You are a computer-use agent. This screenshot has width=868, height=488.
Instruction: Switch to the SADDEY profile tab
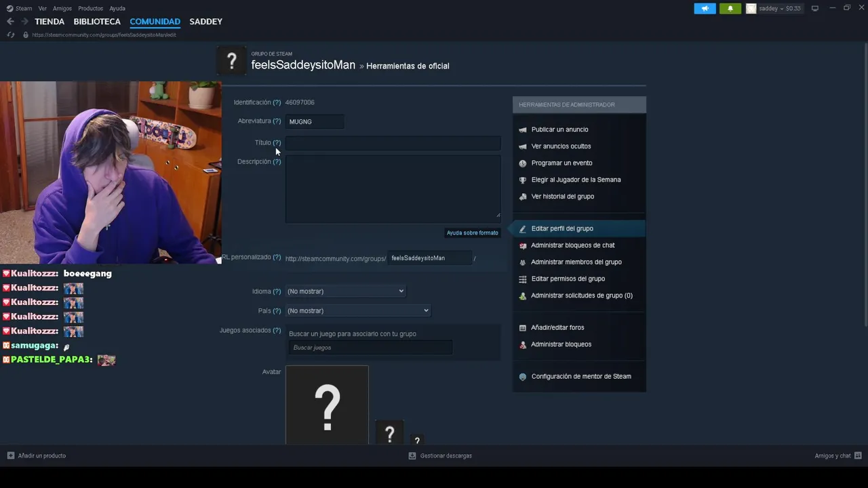[x=206, y=22]
